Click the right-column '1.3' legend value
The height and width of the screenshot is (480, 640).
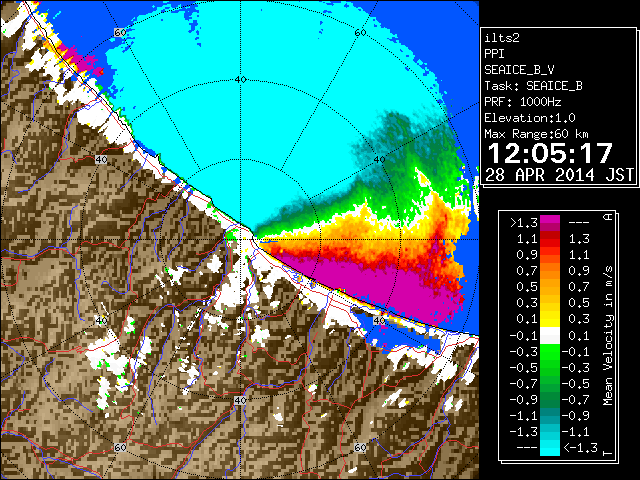tap(579, 238)
